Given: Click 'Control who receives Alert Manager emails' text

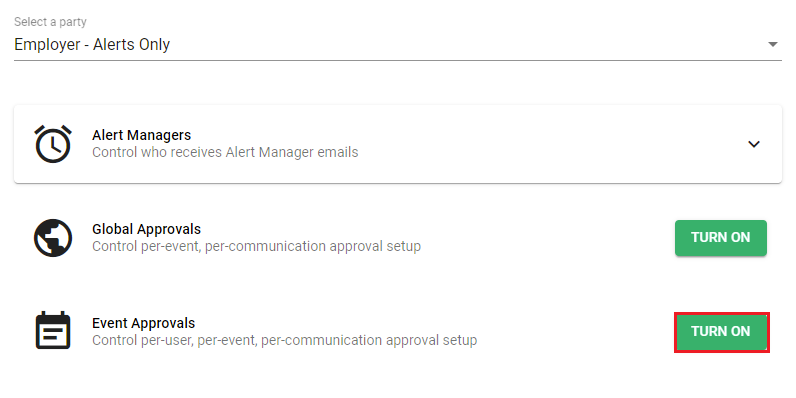Looking at the screenshot, I should click(225, 152).
